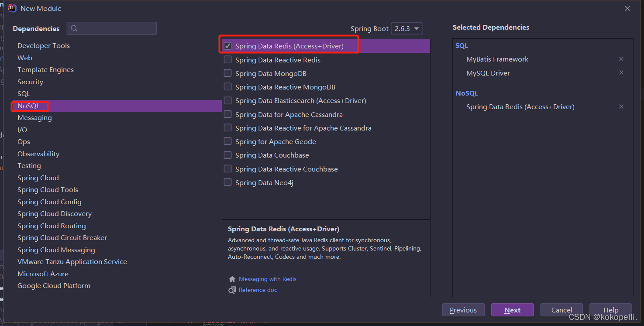Image resolution: width=644 pixels, height=326 pixels.
Task: Tick Spring for Apache Geode
Action: [228, 141]
